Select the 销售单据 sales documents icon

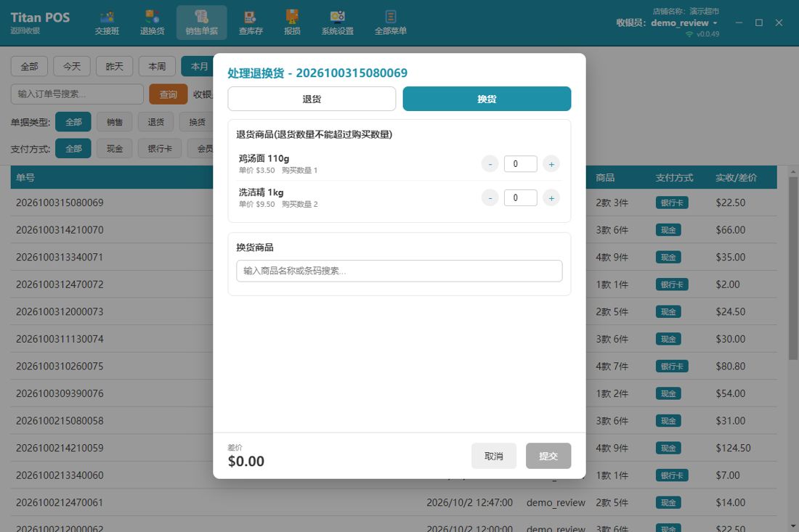(x=202, y=23)
